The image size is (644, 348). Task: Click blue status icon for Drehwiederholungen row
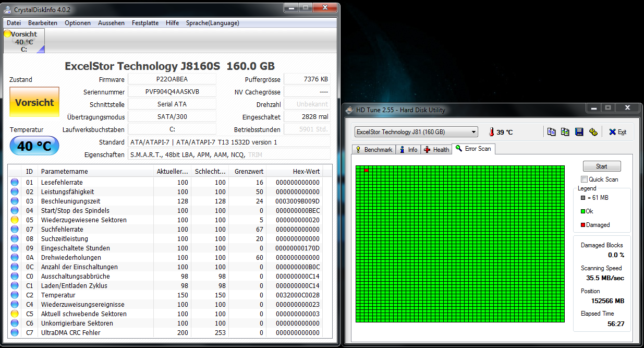tap(15, 258)
